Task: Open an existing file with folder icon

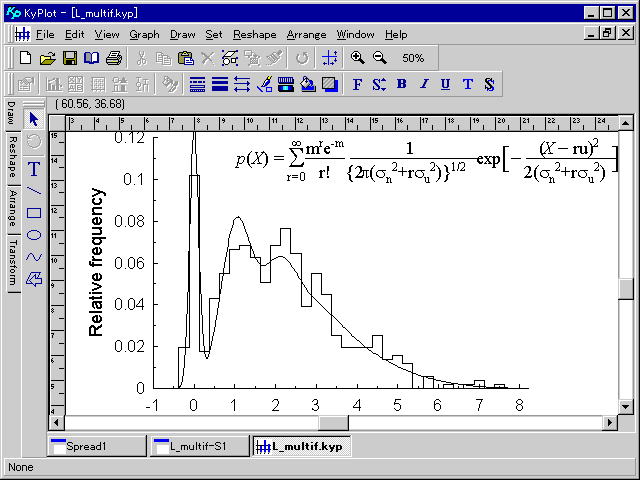Action: (x=48, y=58)
